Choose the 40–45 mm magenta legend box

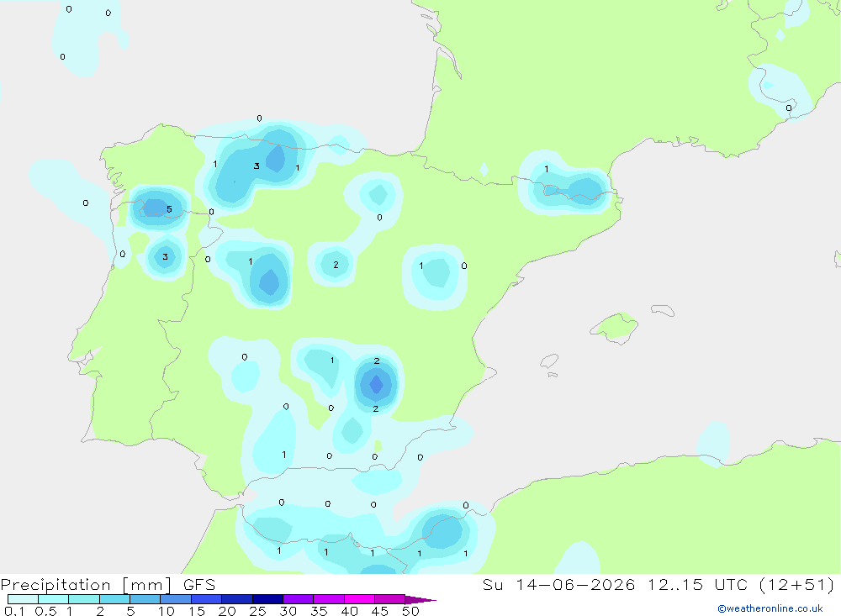point(359,599)
